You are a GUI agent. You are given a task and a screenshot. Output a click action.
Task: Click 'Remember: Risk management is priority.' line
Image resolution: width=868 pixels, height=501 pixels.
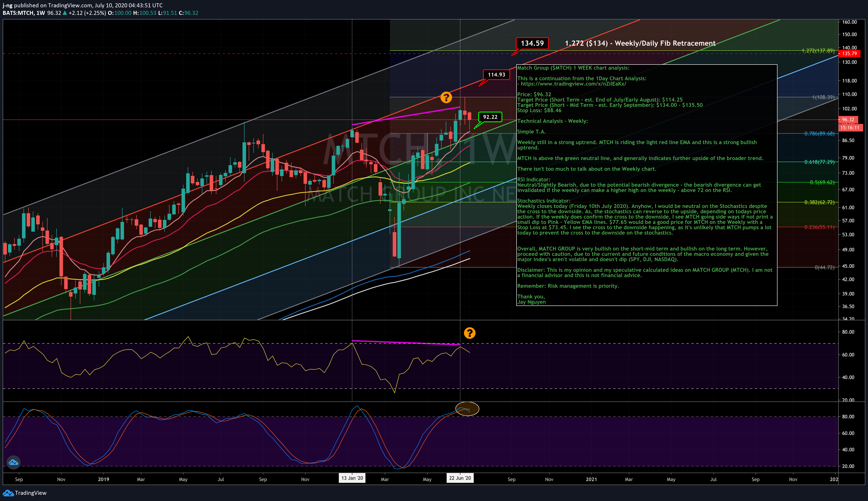pyautogui.click(x=568, y=286)
